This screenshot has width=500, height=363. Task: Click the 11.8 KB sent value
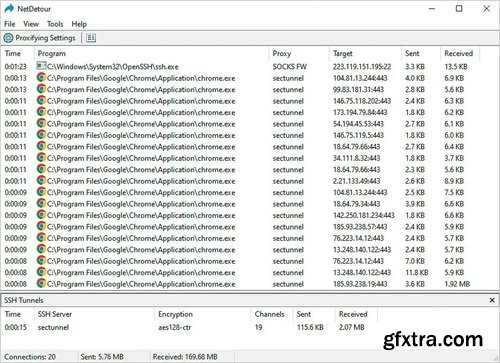pos(417,273)
